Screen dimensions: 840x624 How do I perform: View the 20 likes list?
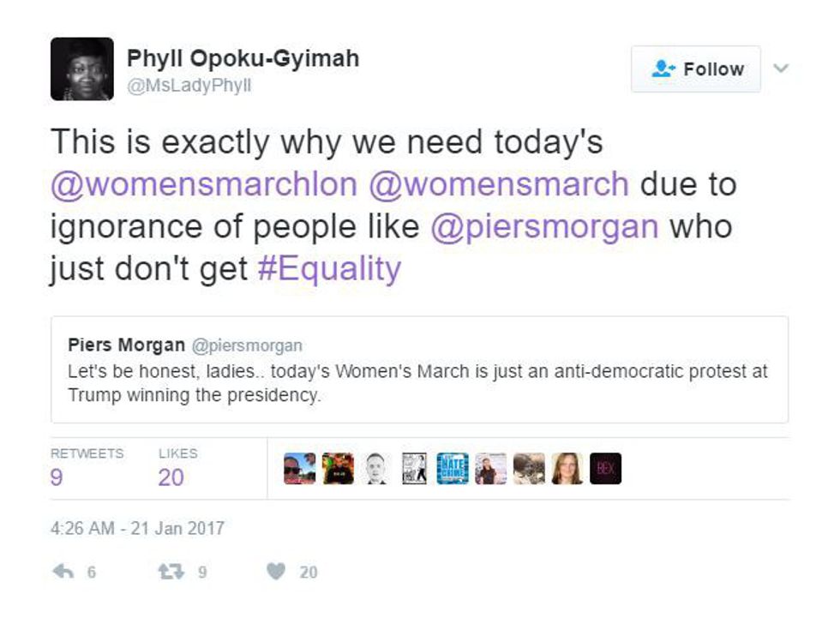(171, 477)
